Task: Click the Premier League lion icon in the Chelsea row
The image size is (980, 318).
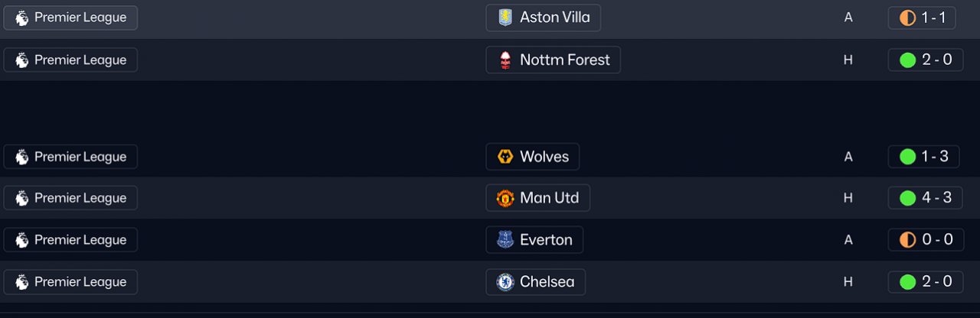Action: pos(21,282)
